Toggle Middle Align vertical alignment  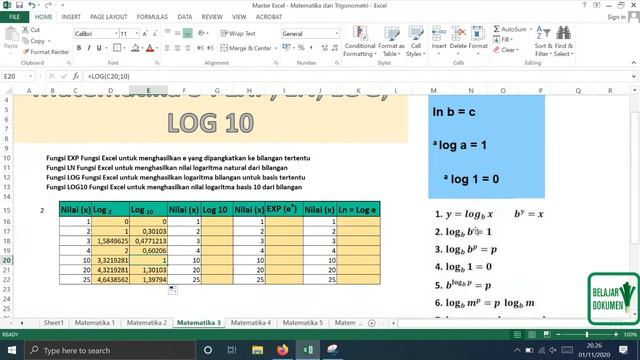pyautogui.click(x=178, y=34)
